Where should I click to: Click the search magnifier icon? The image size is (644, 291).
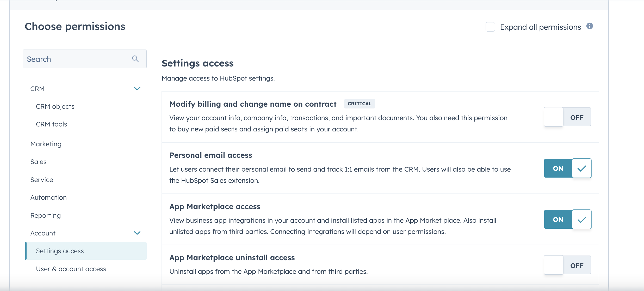click(x=135, y=59)
